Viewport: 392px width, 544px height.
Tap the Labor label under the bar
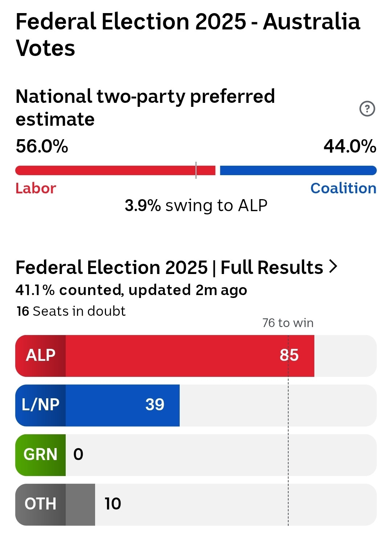(x=36, y=188)
